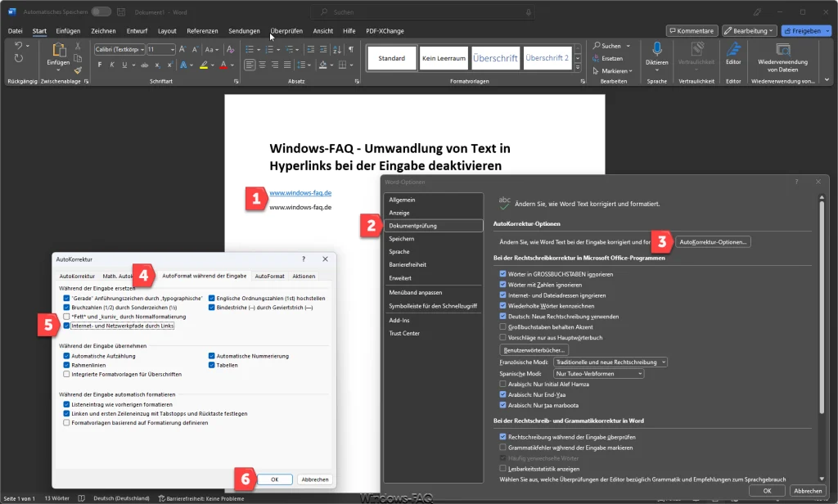
Task: Click www.windows-faq.de hyperlink in document
Action: click(x=300, y=193)
